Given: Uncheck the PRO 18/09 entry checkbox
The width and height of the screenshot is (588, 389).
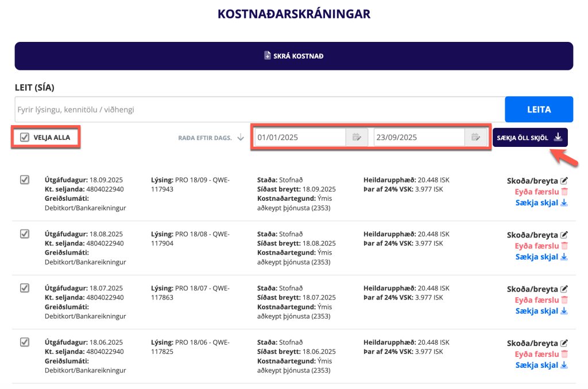Looking at the screenshot, I should coord(25,180).
